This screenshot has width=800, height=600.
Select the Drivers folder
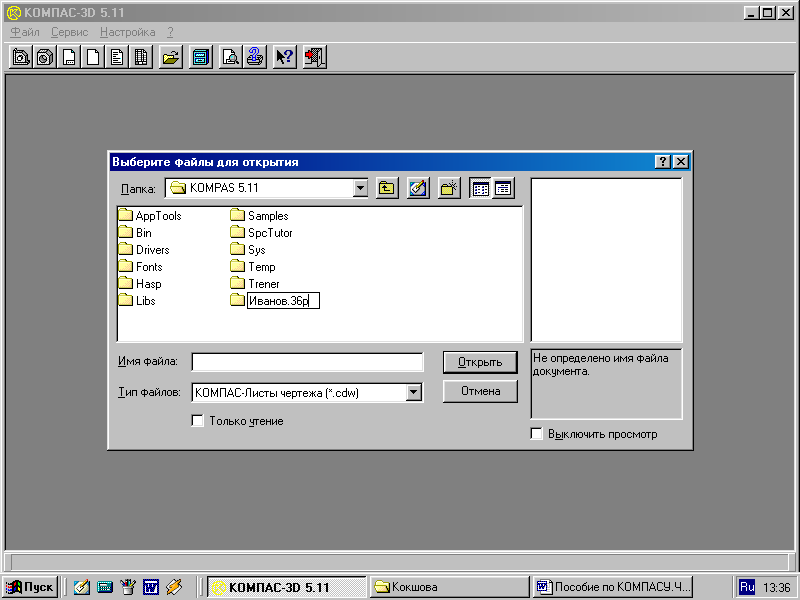144,250
